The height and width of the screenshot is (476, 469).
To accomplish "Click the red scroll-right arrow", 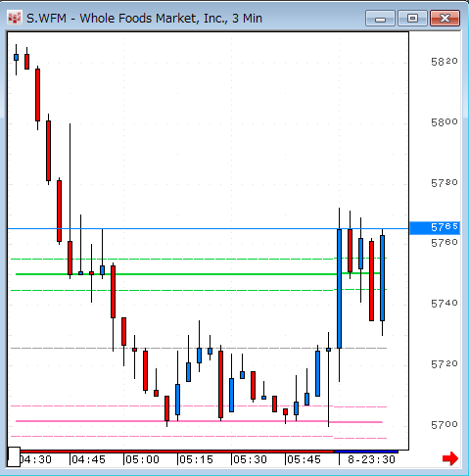I will click(450, 458).
